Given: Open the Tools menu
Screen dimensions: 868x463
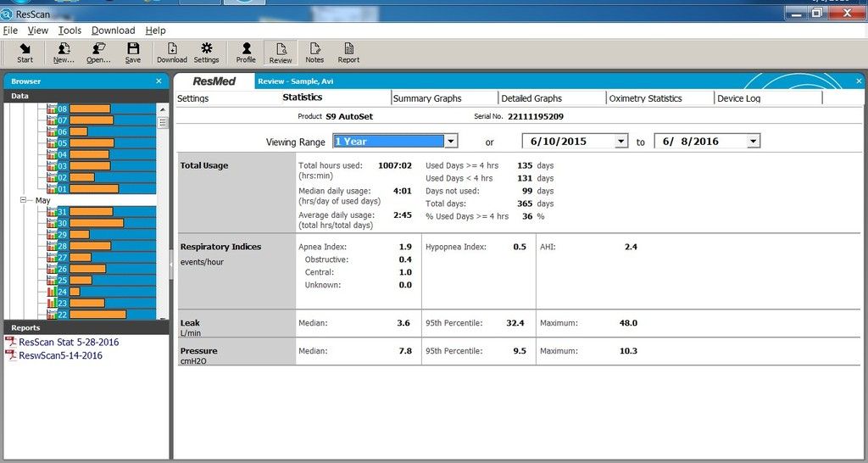Looking at the screenshot, I should [70, 31].
